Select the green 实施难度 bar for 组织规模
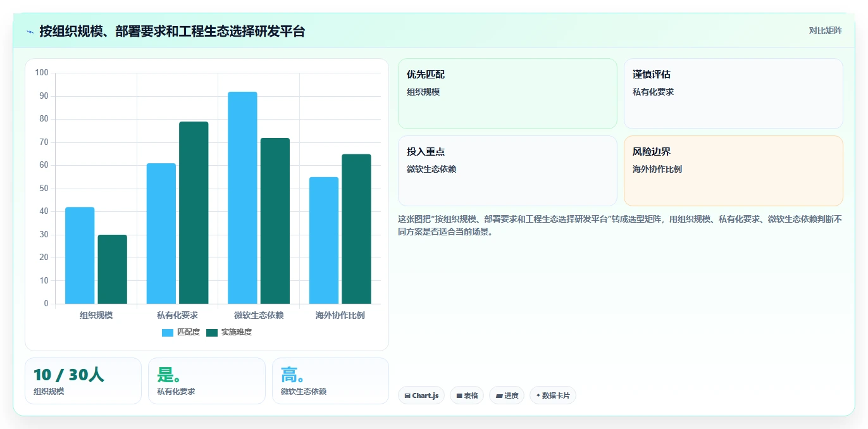 [112, 270]
